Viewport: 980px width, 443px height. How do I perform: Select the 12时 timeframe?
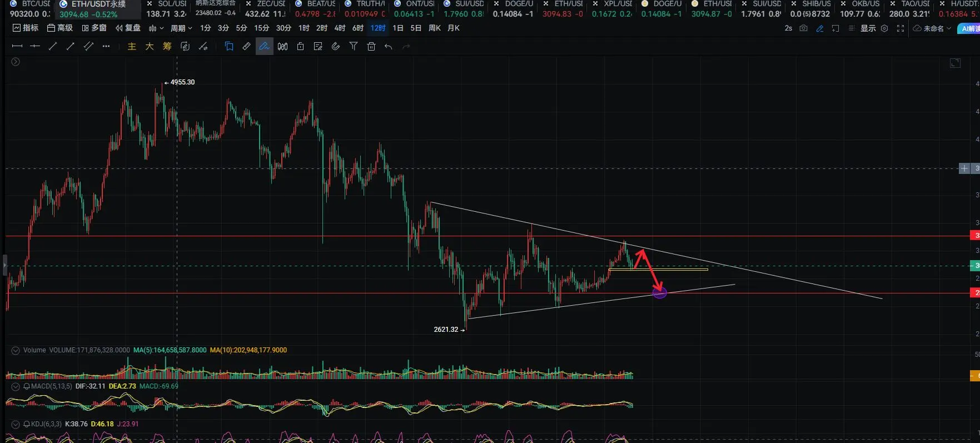[x=378, y=28]
